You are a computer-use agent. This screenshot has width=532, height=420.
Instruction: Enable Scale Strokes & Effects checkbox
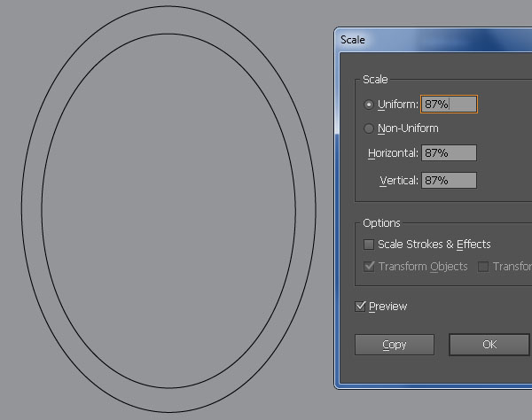[x=369, y=245]
